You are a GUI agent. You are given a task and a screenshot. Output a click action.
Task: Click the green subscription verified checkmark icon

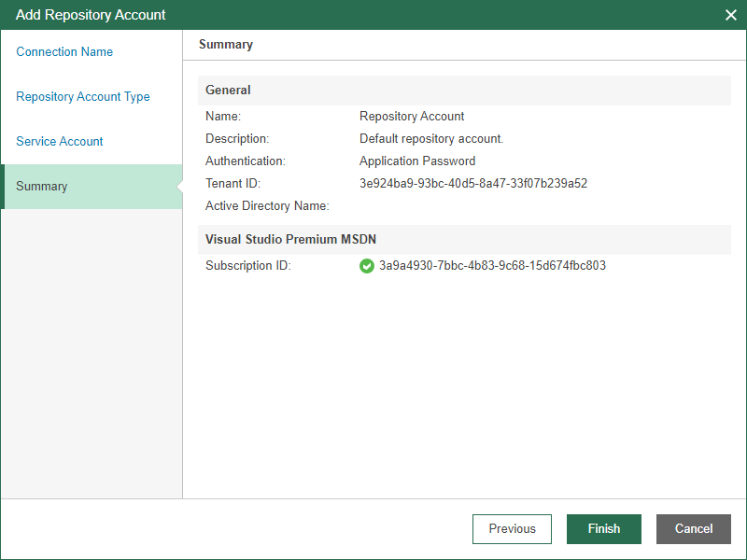[367, 266]
